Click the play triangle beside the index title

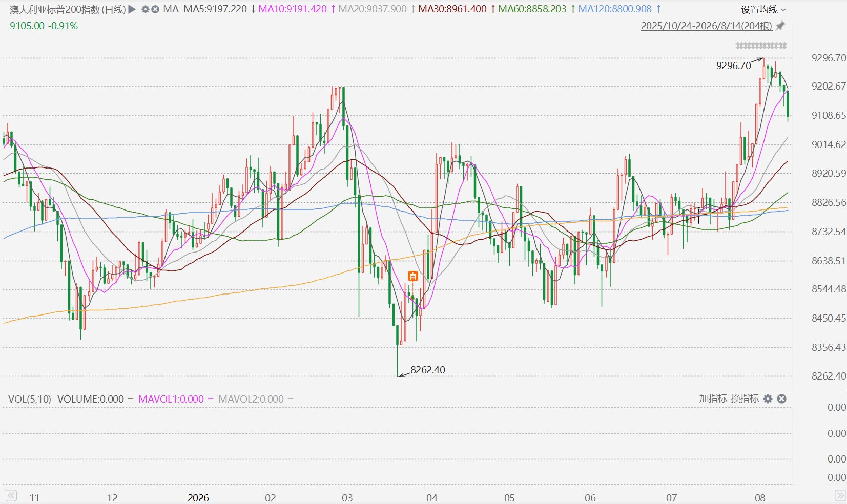[x=132, y=9]
